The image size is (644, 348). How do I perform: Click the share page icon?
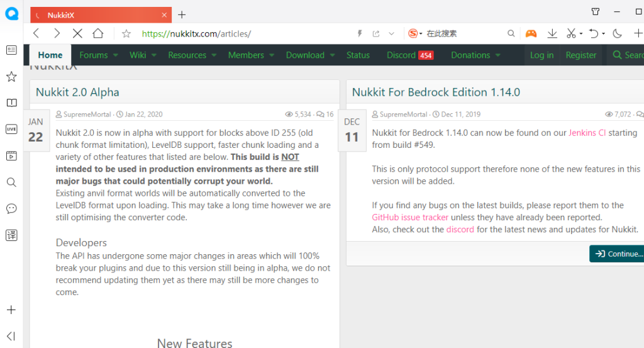[376, 34]
